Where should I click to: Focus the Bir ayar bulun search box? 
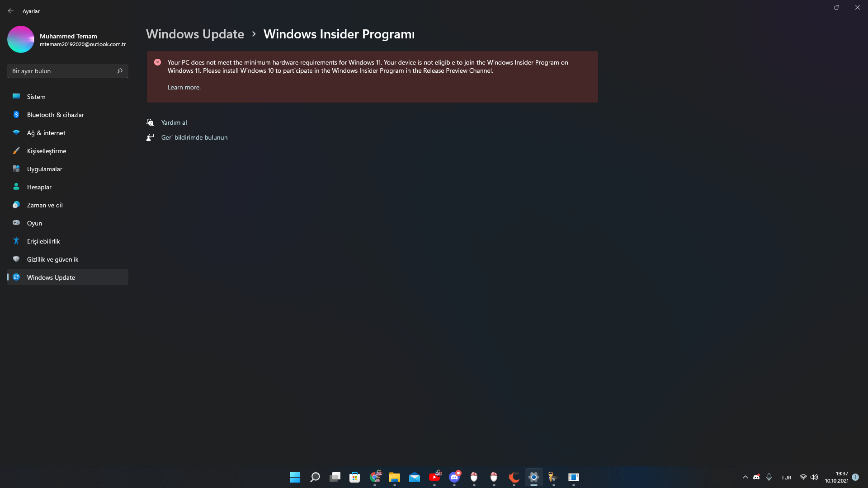click(x=68, y=71)
